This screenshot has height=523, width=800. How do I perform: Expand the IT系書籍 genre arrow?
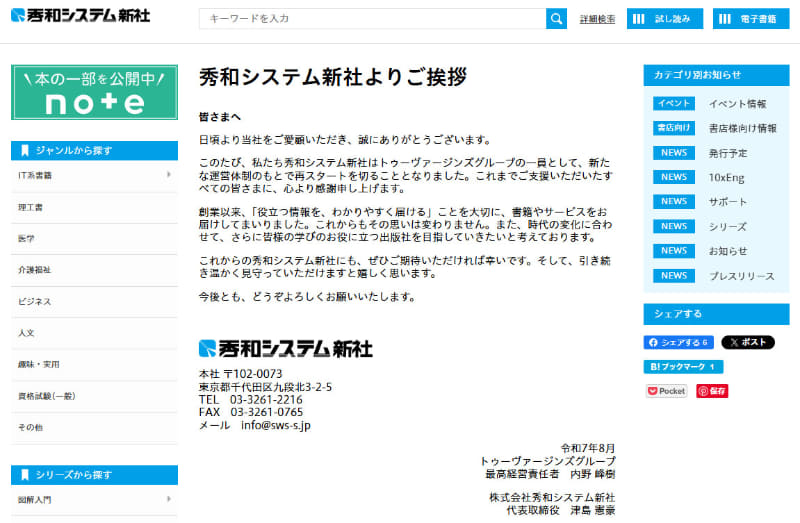pos(168,175)
